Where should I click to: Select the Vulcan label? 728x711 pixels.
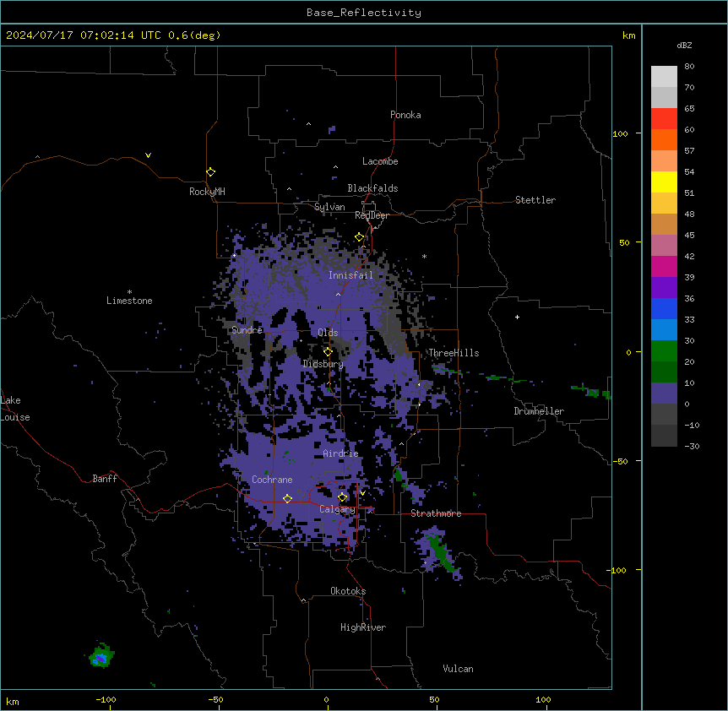click(458, 669)
